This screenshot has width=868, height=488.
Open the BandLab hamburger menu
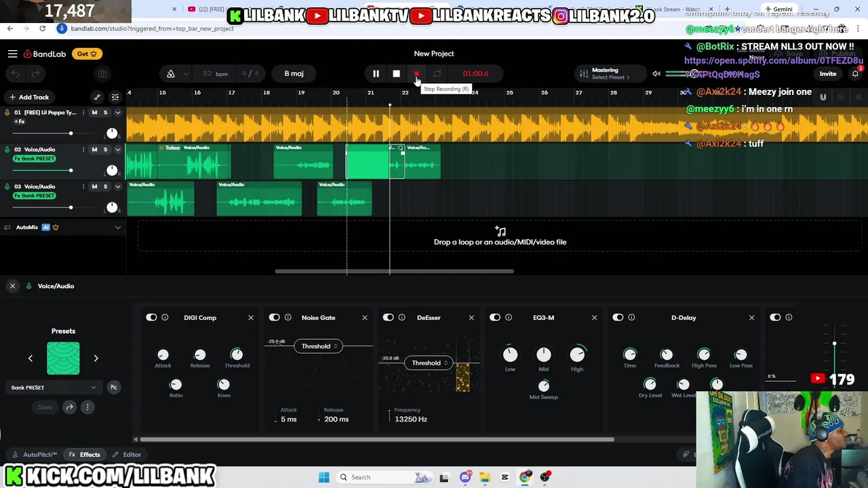coord(12,54)
